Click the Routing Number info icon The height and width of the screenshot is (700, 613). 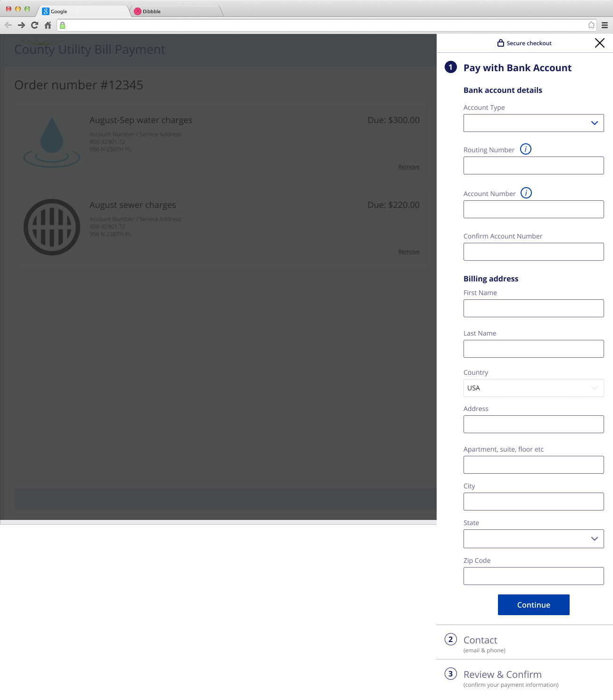coord(525,149)
